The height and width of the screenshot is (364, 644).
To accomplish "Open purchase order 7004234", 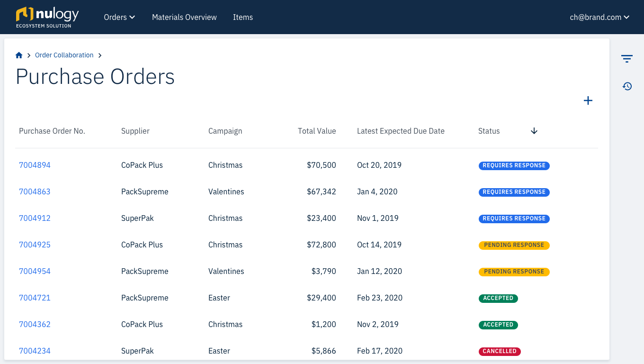I will click(35, 351).
